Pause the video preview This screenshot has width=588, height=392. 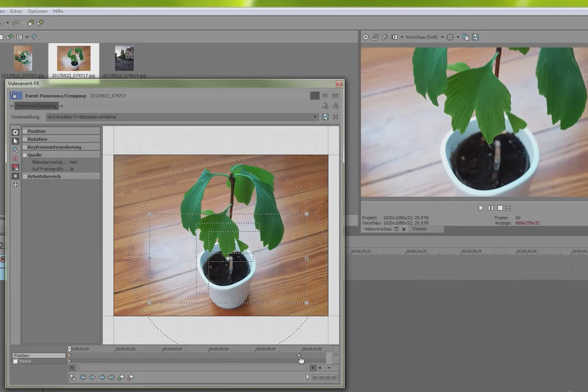[x=490, y=208]
